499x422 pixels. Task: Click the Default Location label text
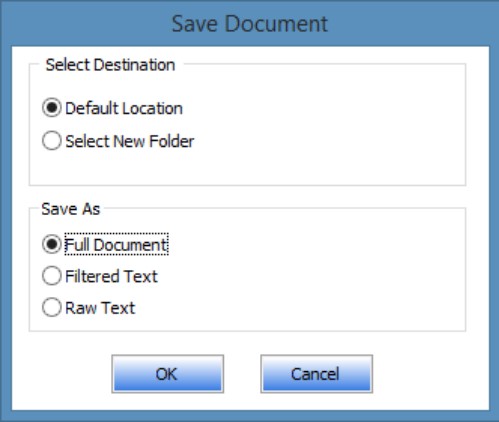coord(124,108)
